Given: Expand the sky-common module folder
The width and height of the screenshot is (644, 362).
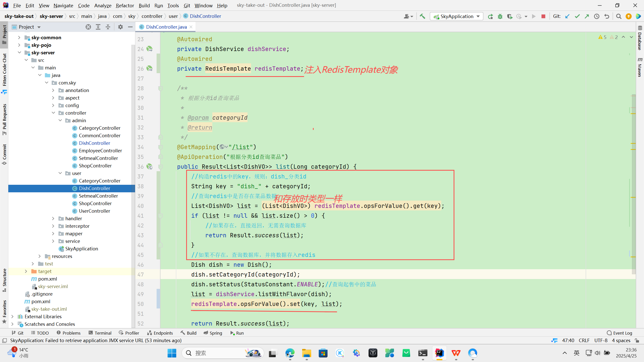Looking at the screenshot, I should tap(19, 37).
